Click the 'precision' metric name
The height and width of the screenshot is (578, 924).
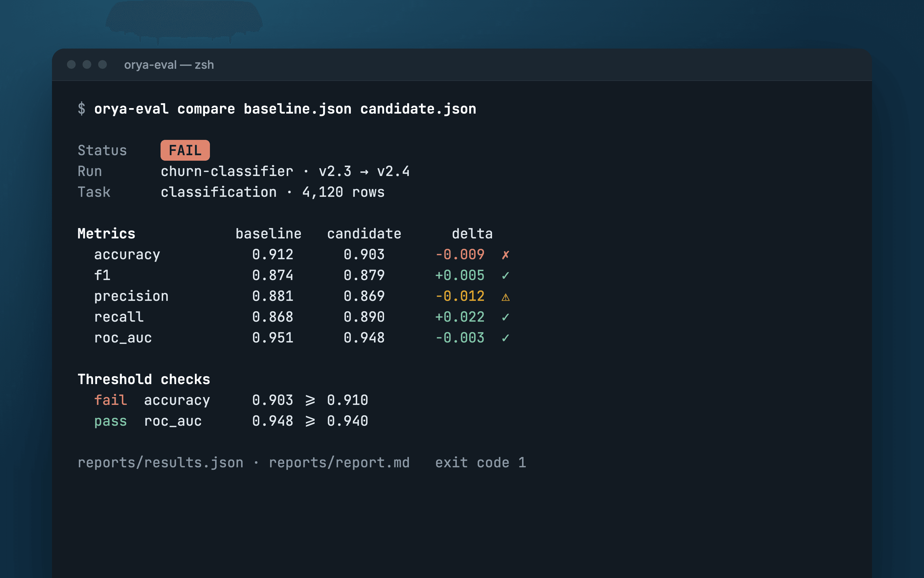131,296
